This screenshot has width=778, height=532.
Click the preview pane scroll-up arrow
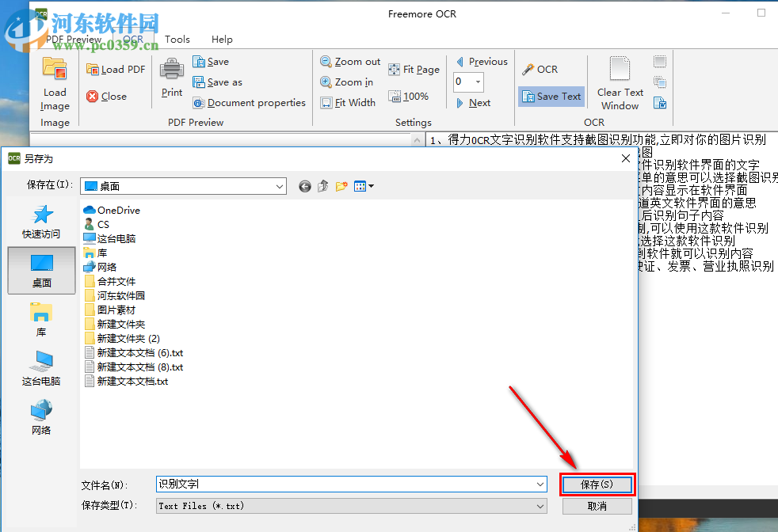(418, 140)
